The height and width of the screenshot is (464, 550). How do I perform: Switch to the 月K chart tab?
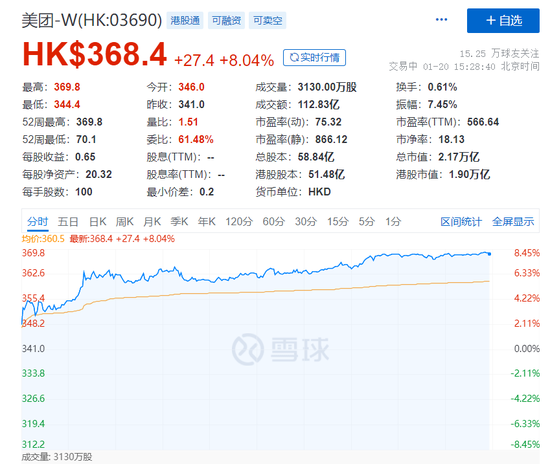point(152,221)
